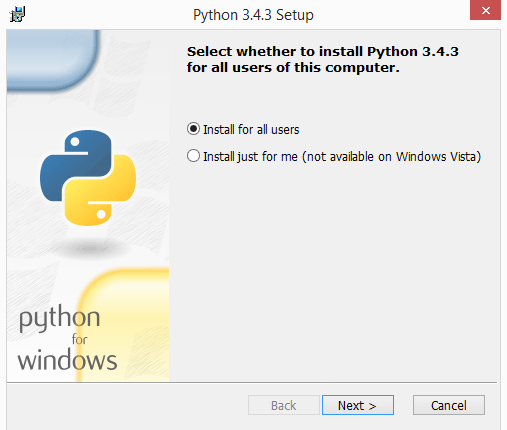
Task: Click the small 'for' text in the banner
Action: [79, 339]
